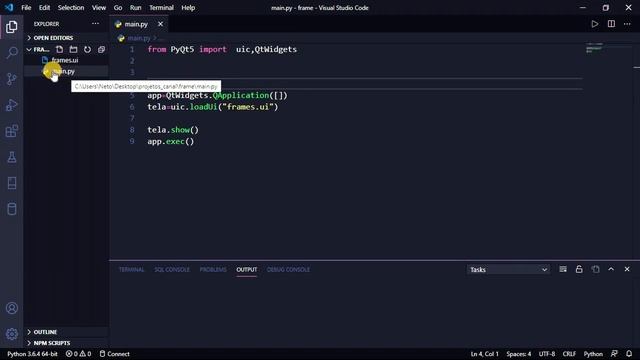This screenshot has height=360, width=640.
Task: Open the Source Control view
Action: pos(12,79)
